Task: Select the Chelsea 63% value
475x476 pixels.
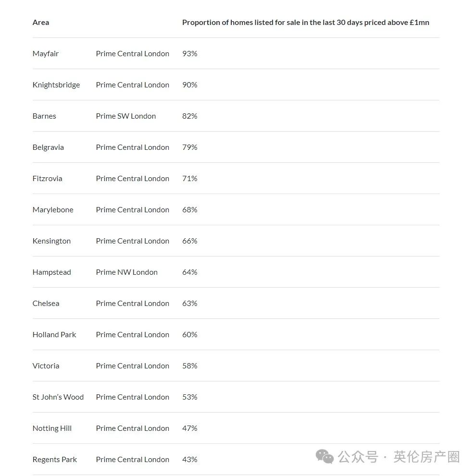Action: [189, 304]
